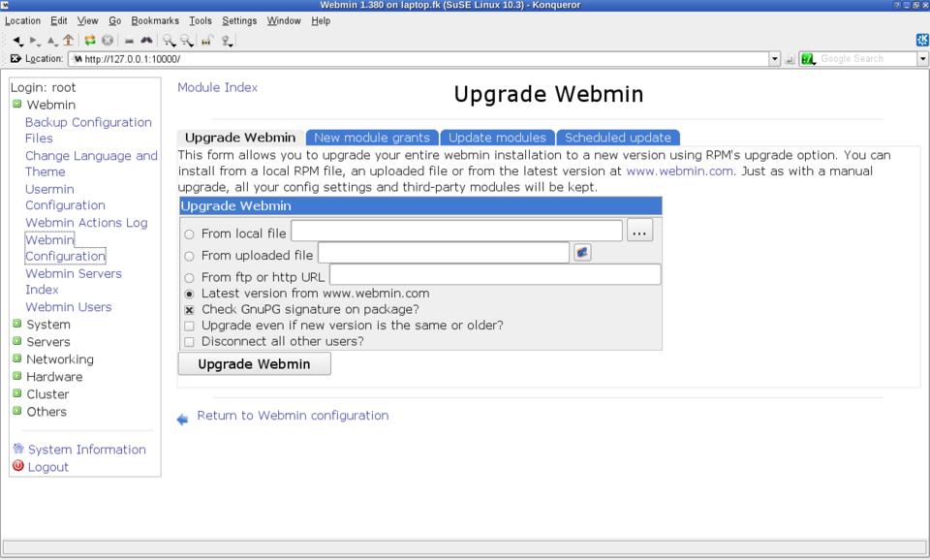
Task: Click the Back navigation arrow
Action: [17, 41]
